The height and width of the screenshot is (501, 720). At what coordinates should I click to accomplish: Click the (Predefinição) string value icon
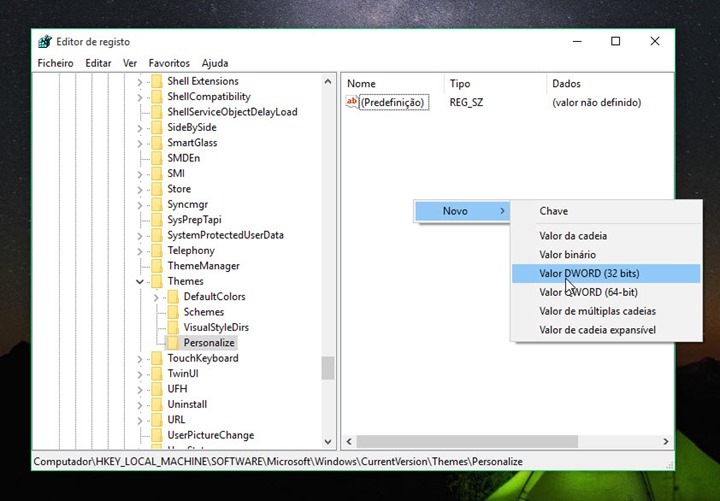click(352, 102)
